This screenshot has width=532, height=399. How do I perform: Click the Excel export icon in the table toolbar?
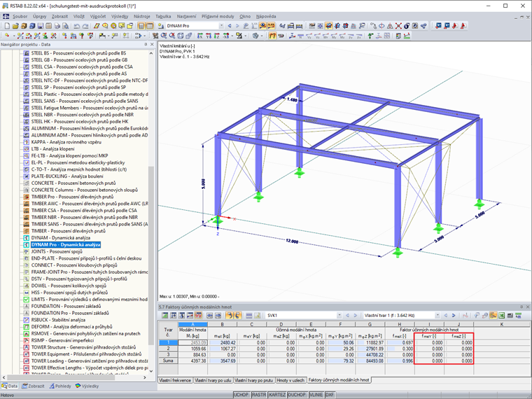(501, 316)
